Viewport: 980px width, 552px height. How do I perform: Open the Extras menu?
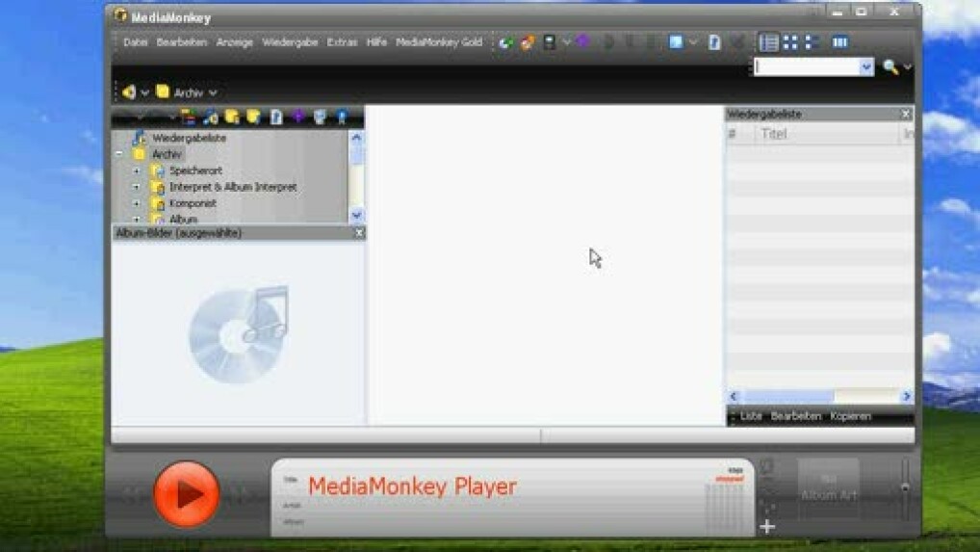tap(342, 42)
